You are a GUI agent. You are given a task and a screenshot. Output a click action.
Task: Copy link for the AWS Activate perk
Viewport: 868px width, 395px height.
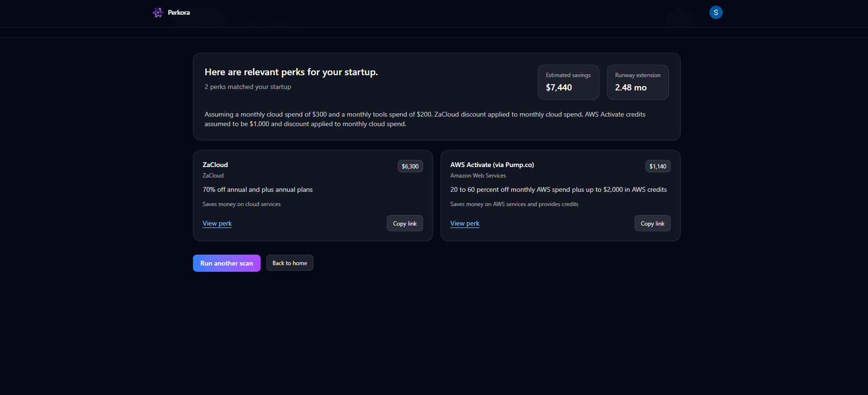pyautogui.click(x=653, y=223)
